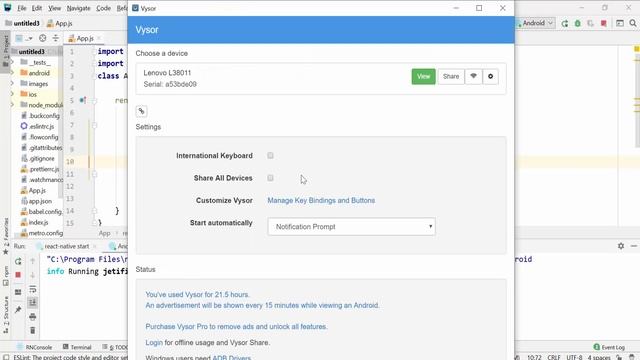The width and height of the screenshot is (640, 360).
Task: Click the Login link in Status
Action: coord(154,342)
